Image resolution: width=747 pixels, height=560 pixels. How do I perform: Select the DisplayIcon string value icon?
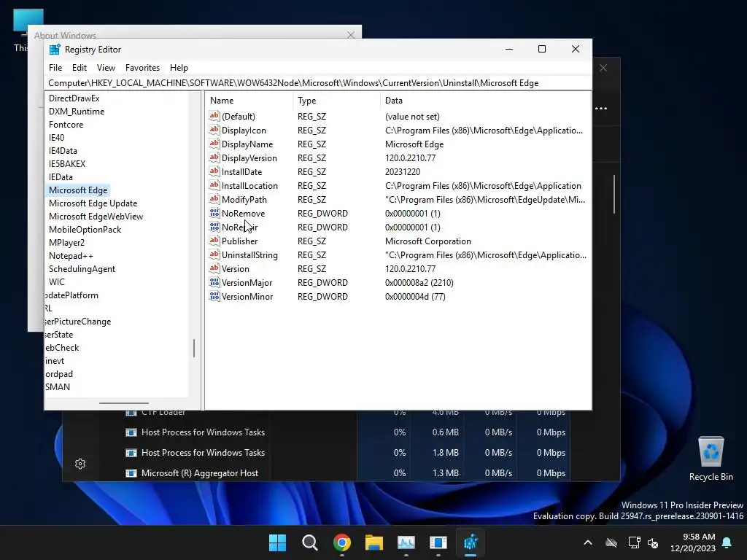pyautogui.click(x=214, y=130)
